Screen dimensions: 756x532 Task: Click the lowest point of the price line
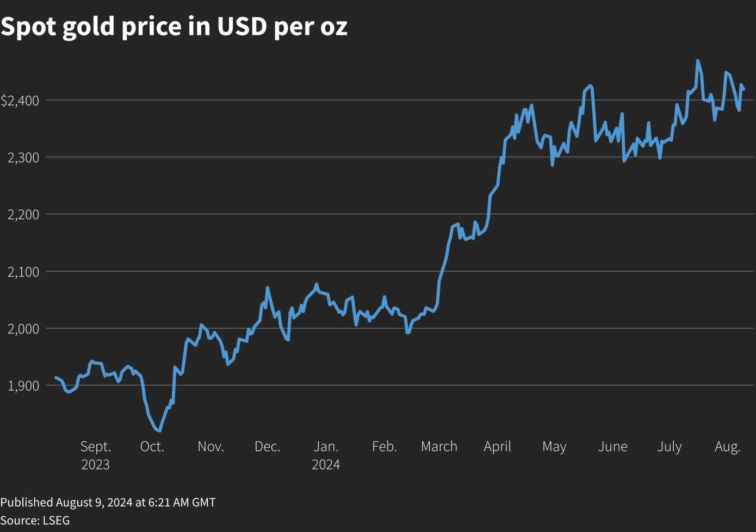[159, 430]
